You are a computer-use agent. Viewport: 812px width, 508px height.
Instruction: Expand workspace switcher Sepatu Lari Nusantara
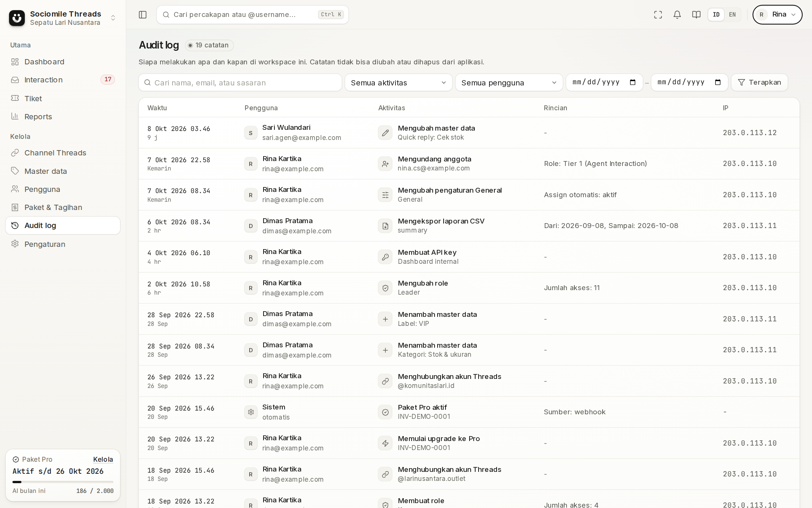113,18
